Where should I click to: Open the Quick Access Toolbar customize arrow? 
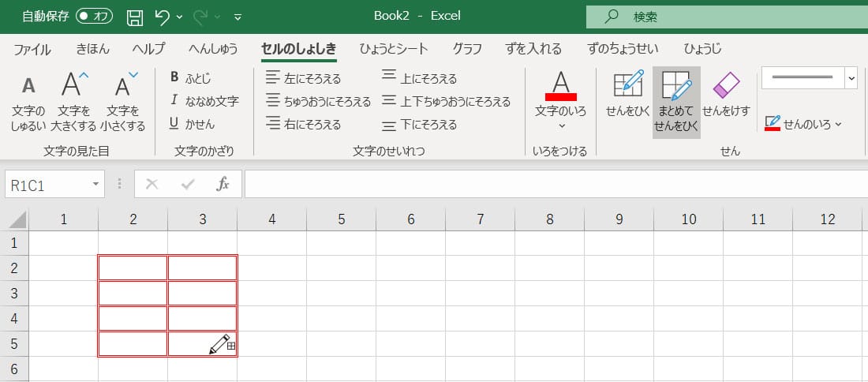click(238, 17)
